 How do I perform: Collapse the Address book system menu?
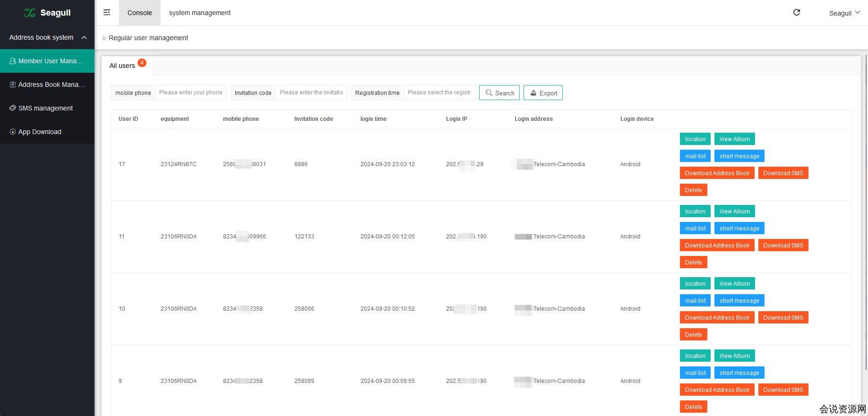click(47, 37)
